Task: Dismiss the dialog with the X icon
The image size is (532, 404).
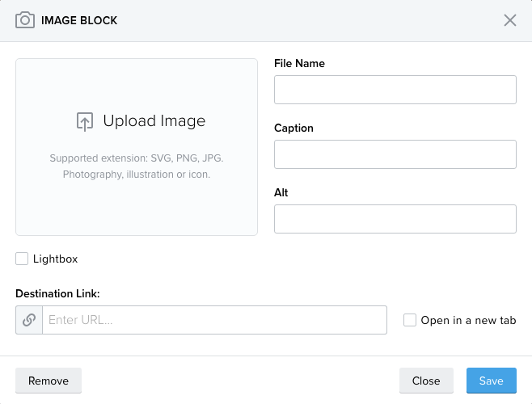Action: (x=510, y=20)
